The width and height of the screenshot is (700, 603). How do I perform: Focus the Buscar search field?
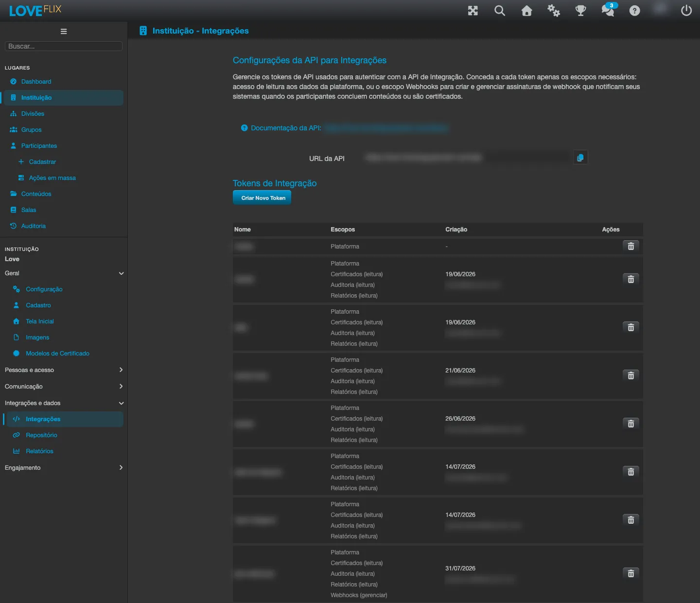click(64, 46)
